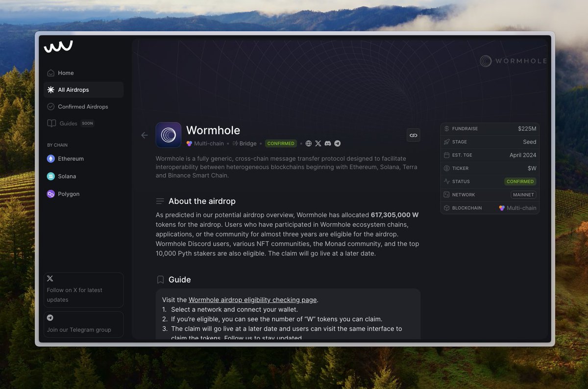Viewport: 588px width, 389px height.
Task: Click the Wormhole banner logo
Action: 513,61
